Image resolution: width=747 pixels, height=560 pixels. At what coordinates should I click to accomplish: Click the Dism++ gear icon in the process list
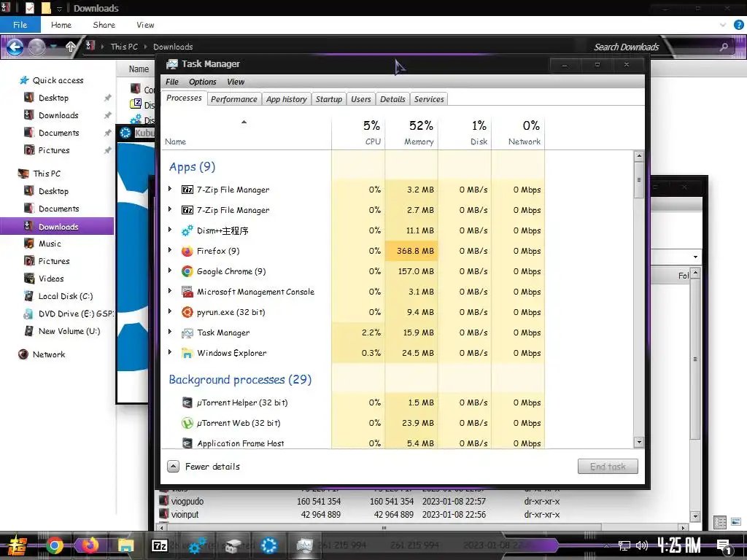tap(187, 230)
